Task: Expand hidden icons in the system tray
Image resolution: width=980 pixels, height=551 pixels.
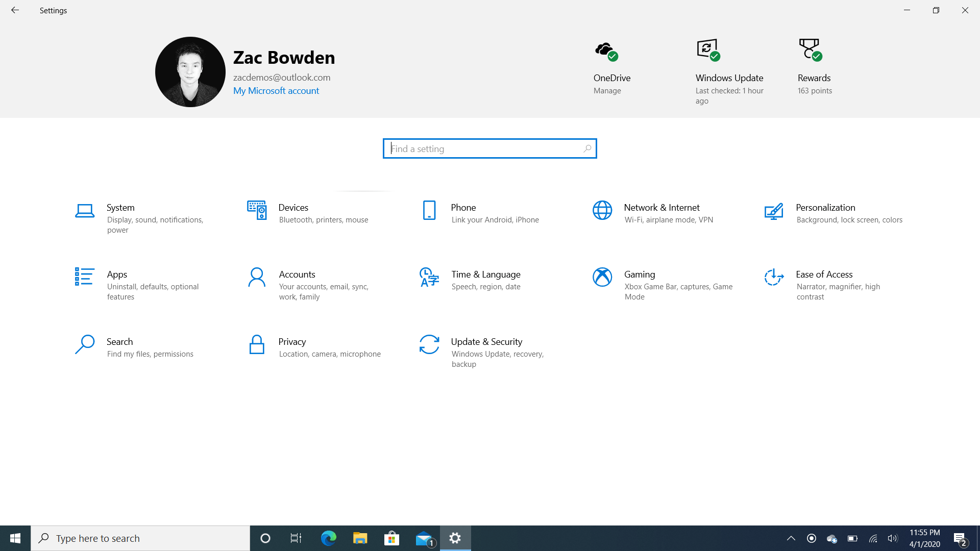Action: coord(791,538)
